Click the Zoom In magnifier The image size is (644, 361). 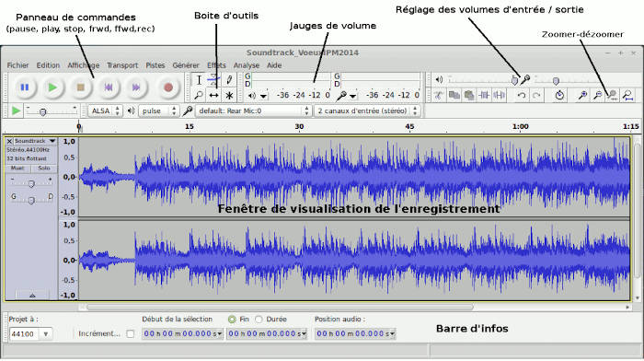pos(582,96)
